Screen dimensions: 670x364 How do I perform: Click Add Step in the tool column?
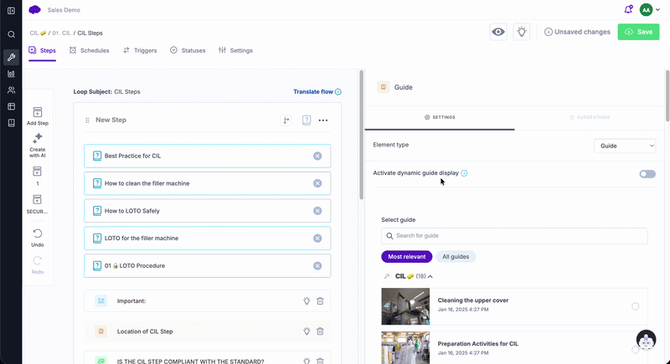point(38,116)
